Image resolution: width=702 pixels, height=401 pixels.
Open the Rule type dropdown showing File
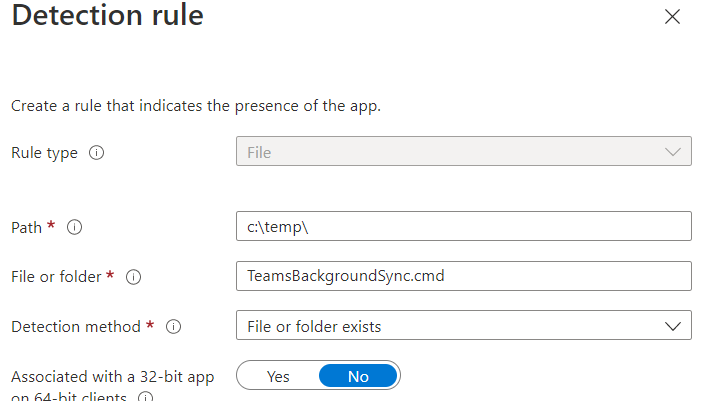point(463,152)
